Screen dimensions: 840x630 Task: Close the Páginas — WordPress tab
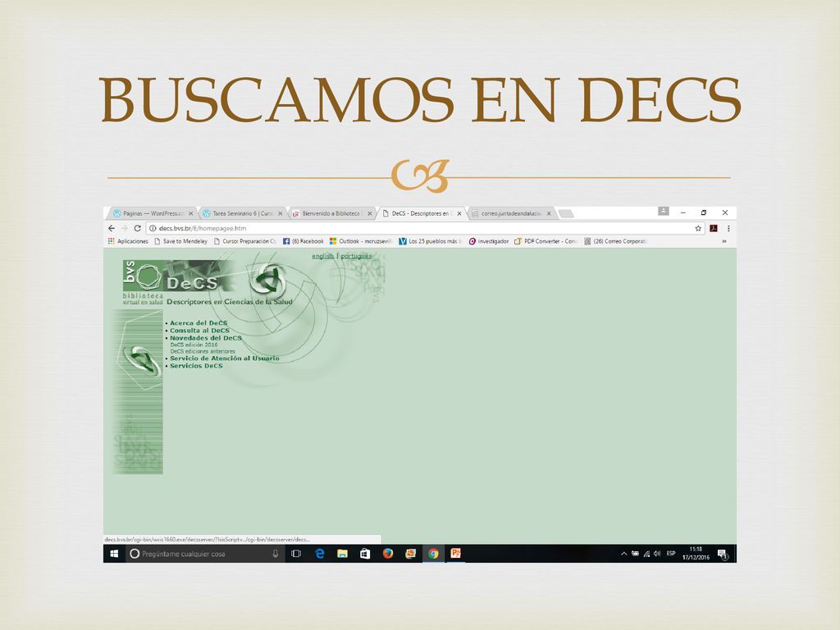(x=190, y=213)
